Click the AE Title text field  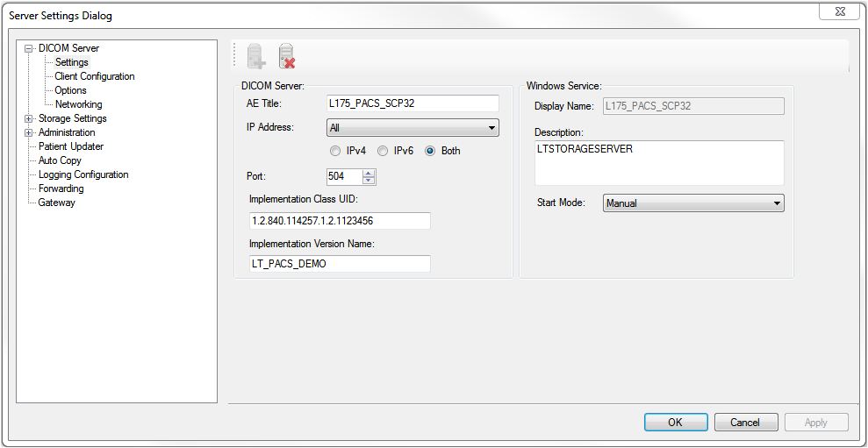(412, 103)
